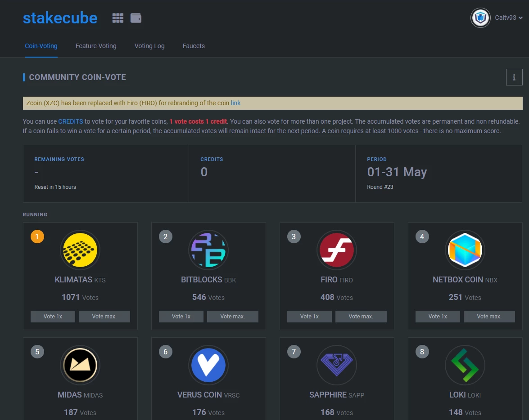Click the Reset in 15 hours text
Screen dimensions: 529x420
pyautogui.click(x=55, y=187)
